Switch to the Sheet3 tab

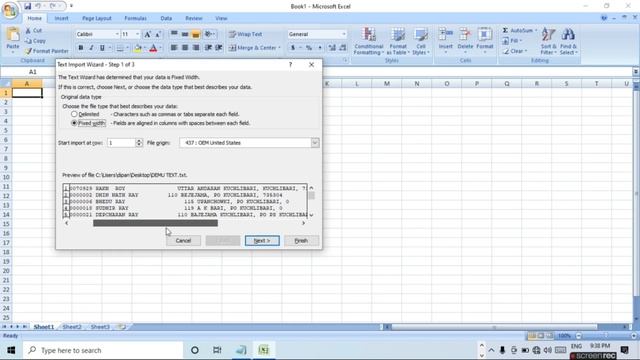pos(100,327)
